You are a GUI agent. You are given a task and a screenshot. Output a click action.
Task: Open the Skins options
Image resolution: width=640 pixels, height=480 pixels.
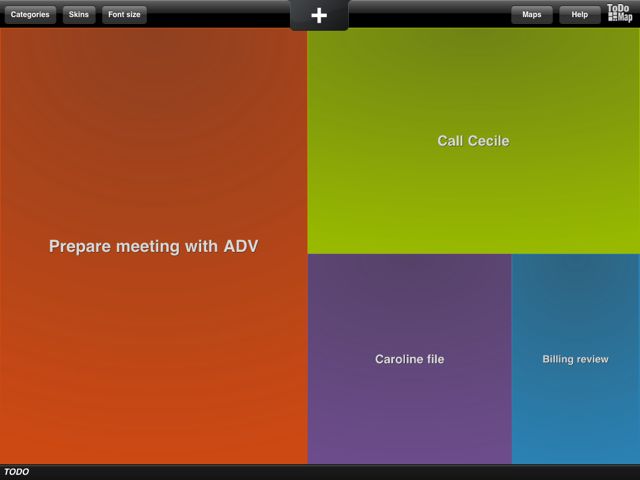coord(79,15)
